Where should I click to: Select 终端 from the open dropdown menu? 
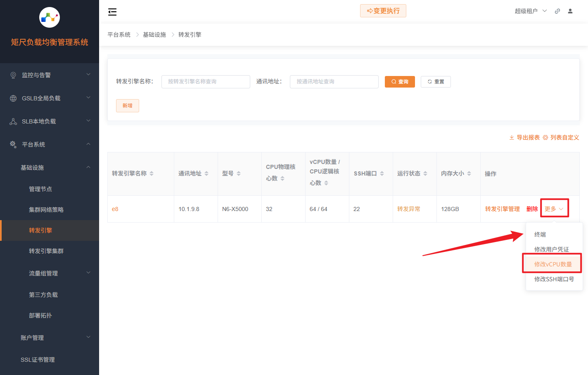(540, 234)
